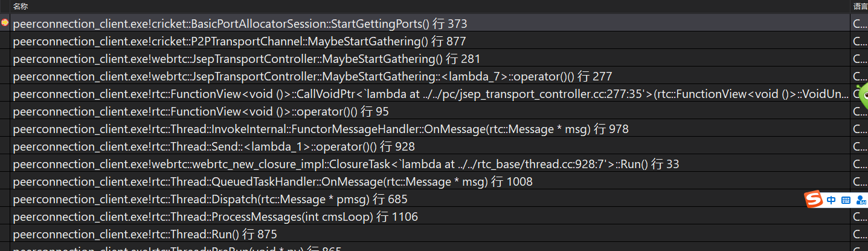The width and height of the screenshot is (868, 251).
Task: Sort by the 语言 column header
Action: pyautogui.click(x=860, y=6)
